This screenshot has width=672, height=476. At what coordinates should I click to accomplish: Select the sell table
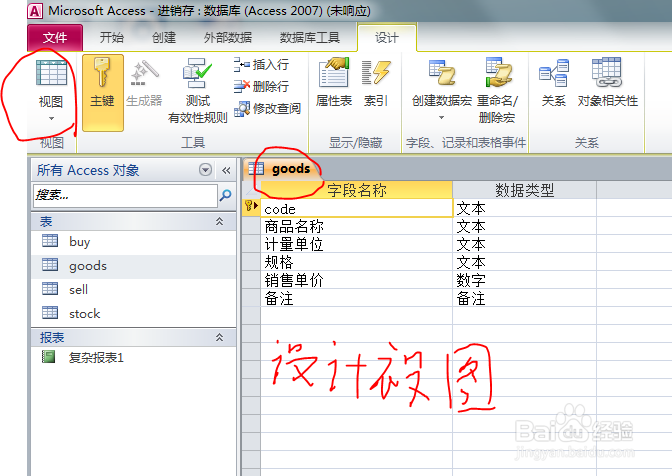coord(134,290)
